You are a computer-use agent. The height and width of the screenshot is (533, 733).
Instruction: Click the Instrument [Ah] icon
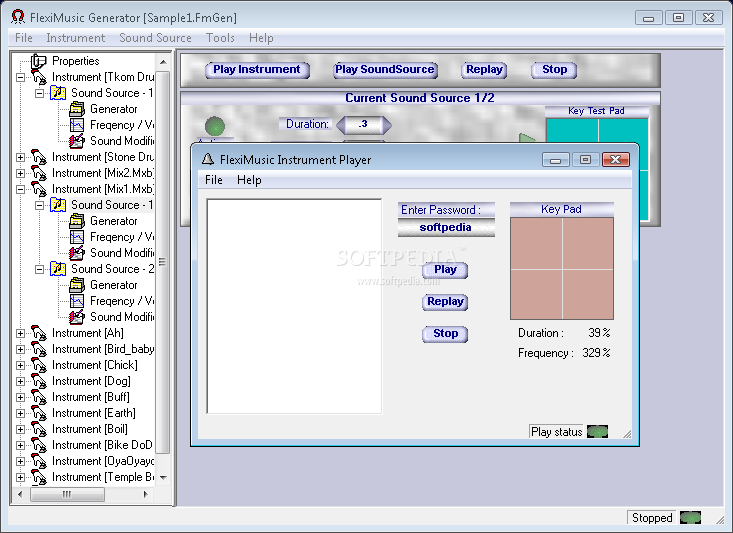coord(39,333)
